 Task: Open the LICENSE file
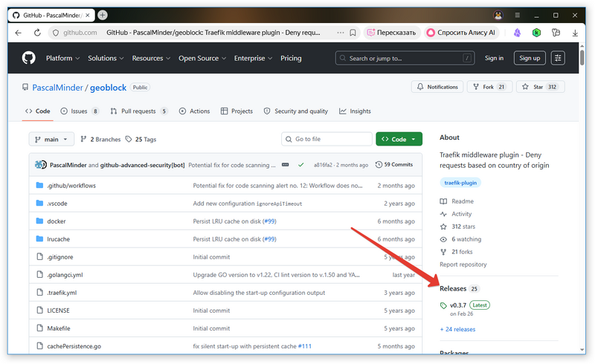click(x=58, y=311)
